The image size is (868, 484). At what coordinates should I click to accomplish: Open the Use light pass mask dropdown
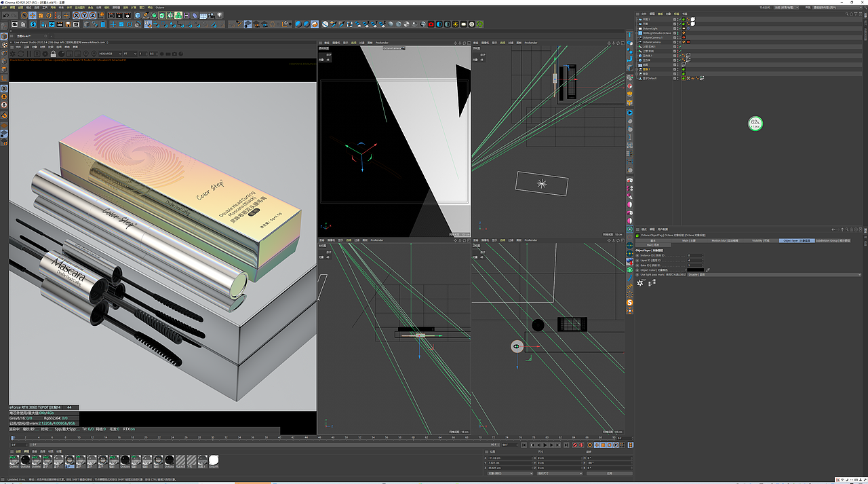pos(774,274)
